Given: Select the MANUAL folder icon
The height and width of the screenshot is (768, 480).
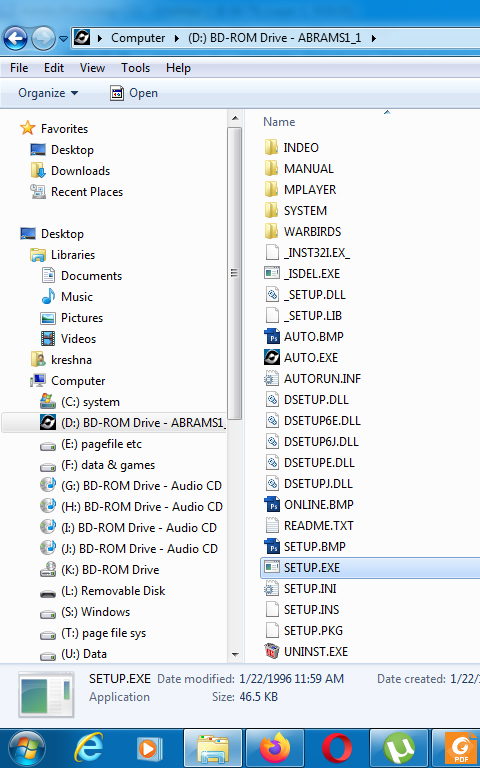Looking at the screenshot, I should pyautogui.click(x=271, y=168).
